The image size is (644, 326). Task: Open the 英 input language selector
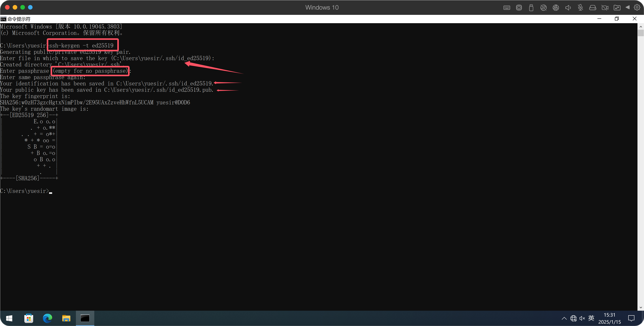point(591,318)
